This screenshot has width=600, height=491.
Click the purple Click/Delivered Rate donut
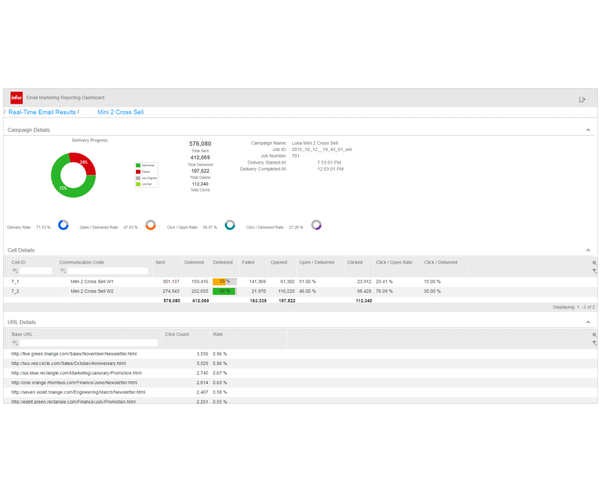[x=316, y=225]
